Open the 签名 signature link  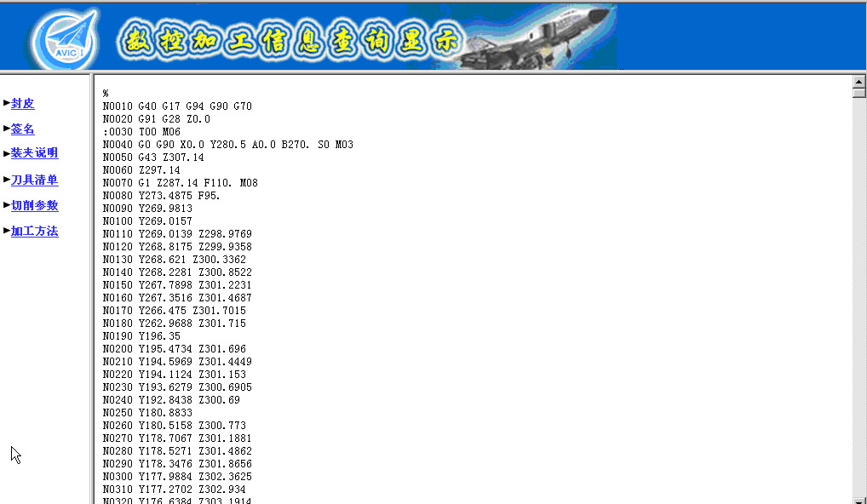pyautogui.click(x=23, y=129)
